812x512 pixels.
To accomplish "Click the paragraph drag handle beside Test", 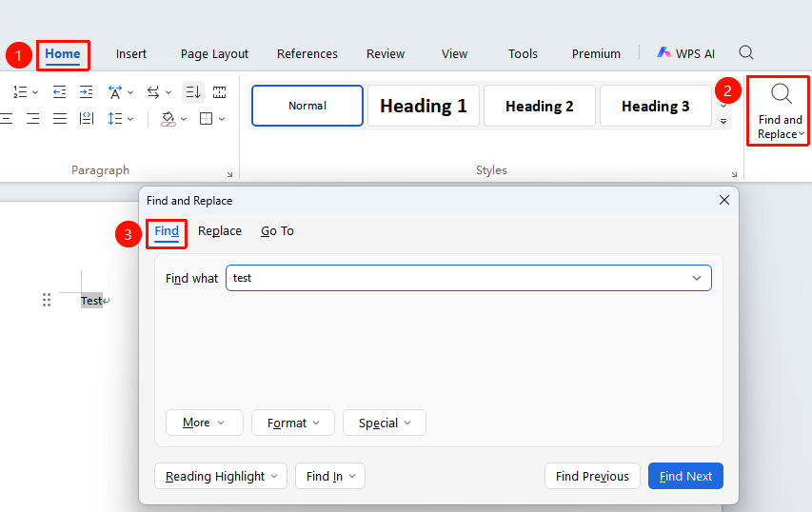I will pos(47,300).
